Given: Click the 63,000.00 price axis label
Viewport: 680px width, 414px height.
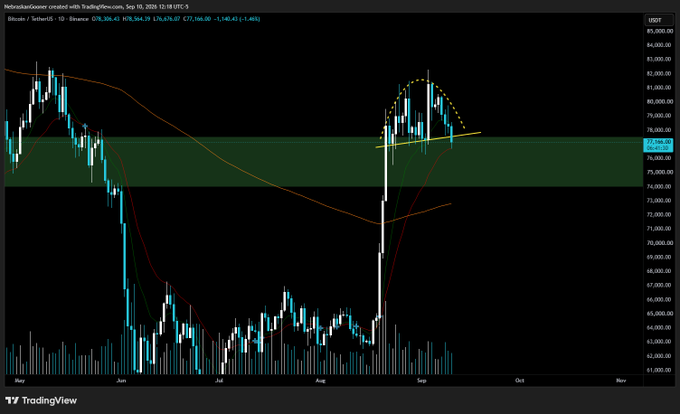Looking at the screenshot, I should [x=659, y=342].
